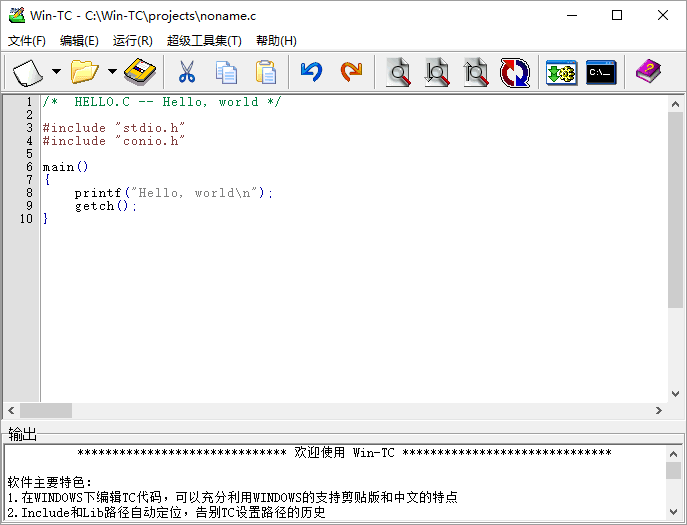Open the C:\ command prompt icon
This screenshot has height=525, width=687.
tap(601, 72)
